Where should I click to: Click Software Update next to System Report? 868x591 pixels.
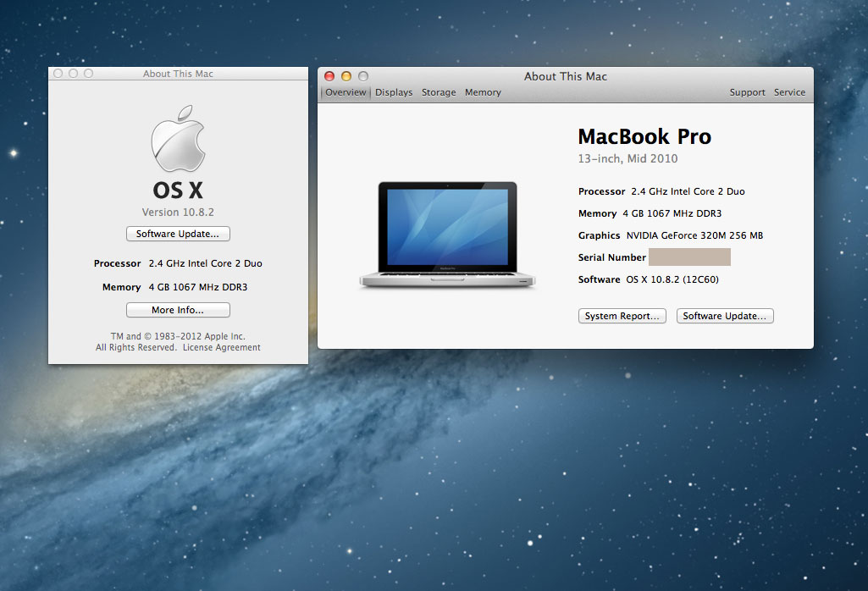pos(725,316)
